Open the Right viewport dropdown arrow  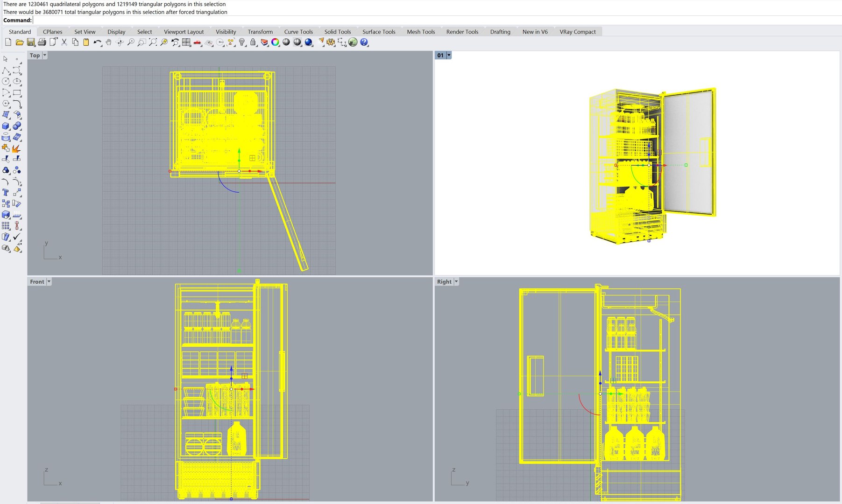(456, 281)
